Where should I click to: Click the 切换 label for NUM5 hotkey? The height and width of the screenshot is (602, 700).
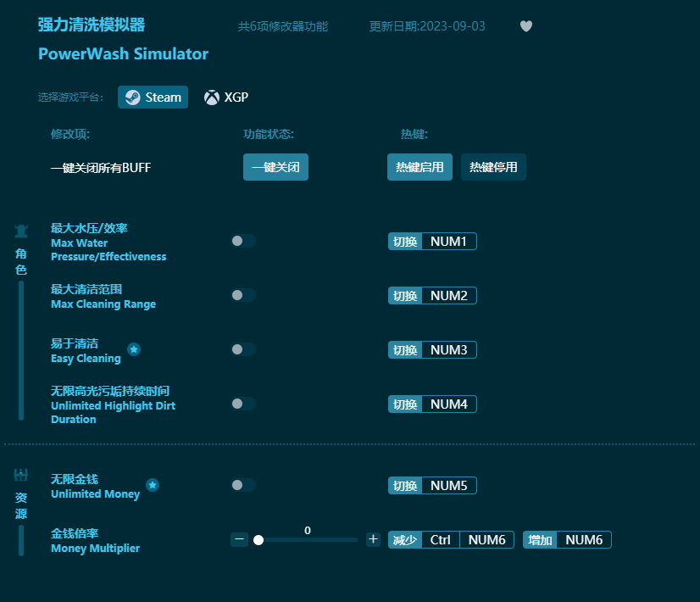pyautogui.click(x=405, y=486)
